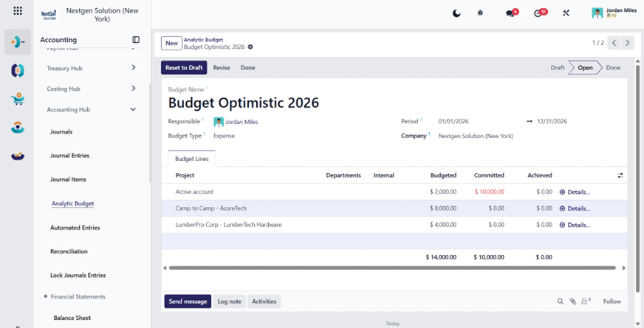Screen dimensions: 644x328
Task: Open conversations chat icon with badge
Action: point(512,13)
